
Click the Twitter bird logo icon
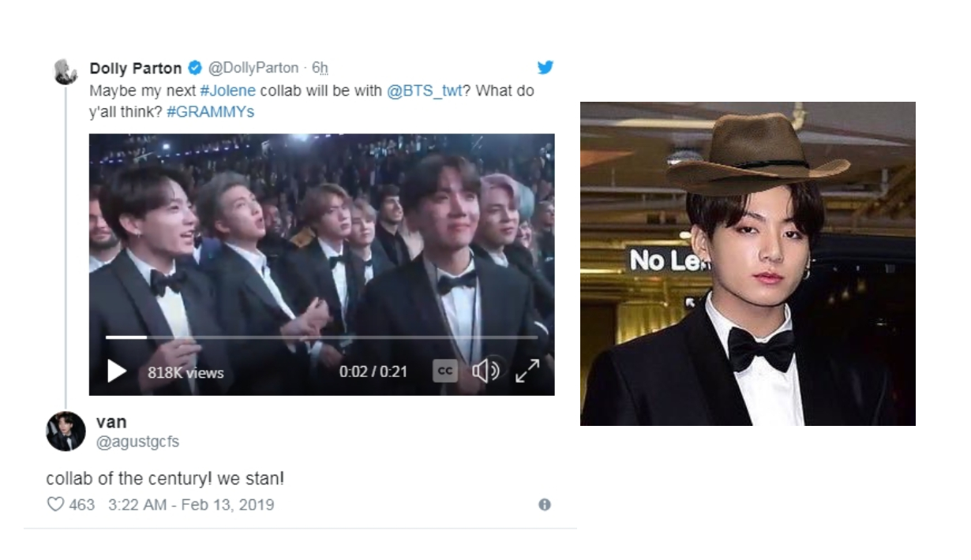[x=545, y=67]
